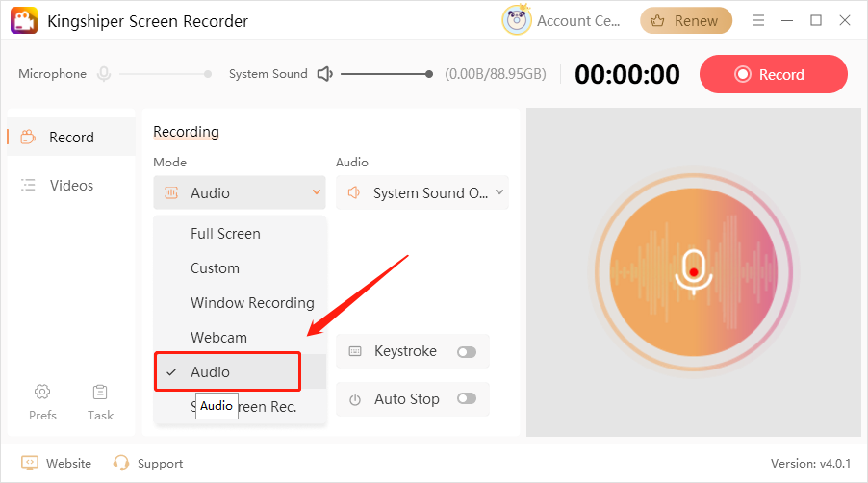Click the storage text (0.00B/88.95GB)
This screenshot has width=868, height=483.
click(x=496, y=74)
